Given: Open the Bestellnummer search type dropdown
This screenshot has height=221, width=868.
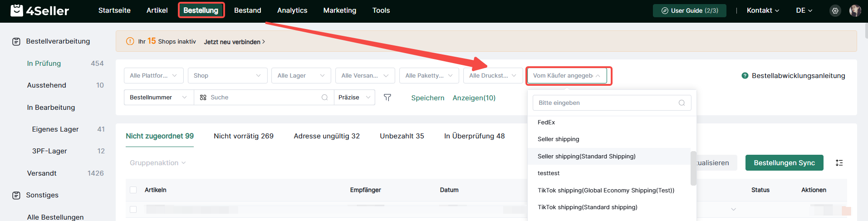Looking at the screenshot, I should (x=159, y=98).
